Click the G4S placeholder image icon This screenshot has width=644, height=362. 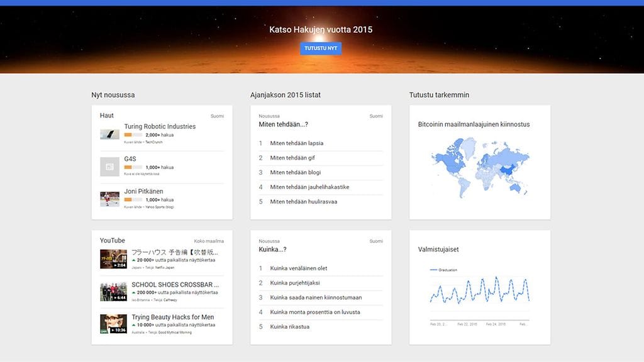[x=109, y=167]
